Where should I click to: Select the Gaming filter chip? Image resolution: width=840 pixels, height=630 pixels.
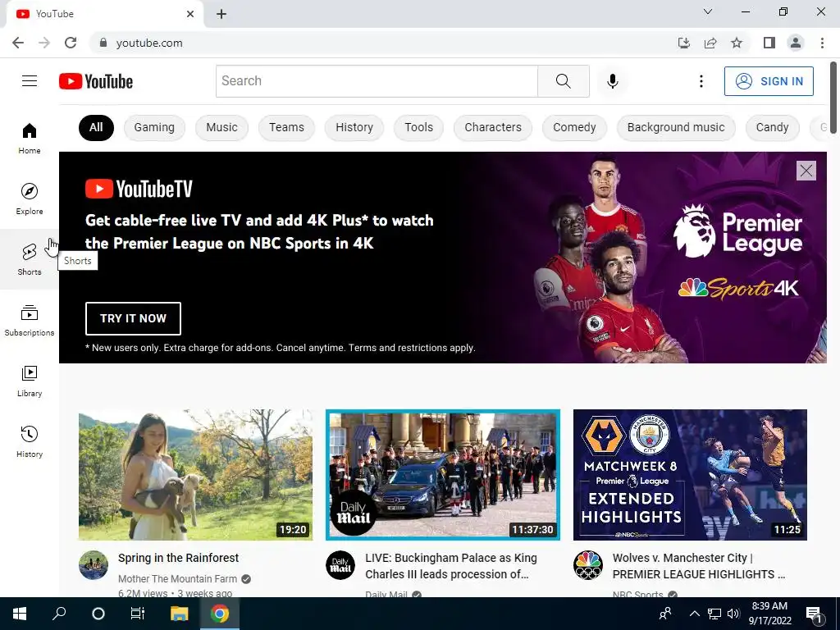(x=154, y=127)
